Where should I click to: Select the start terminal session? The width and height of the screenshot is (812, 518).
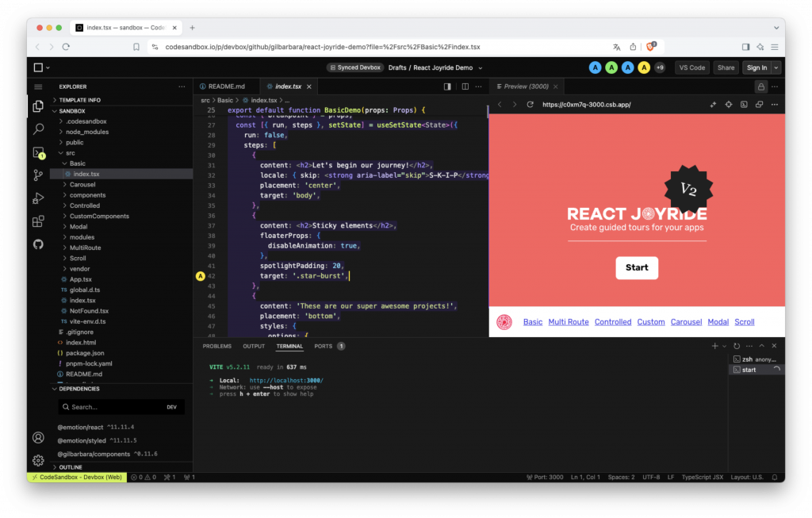[x=756, y=370]
